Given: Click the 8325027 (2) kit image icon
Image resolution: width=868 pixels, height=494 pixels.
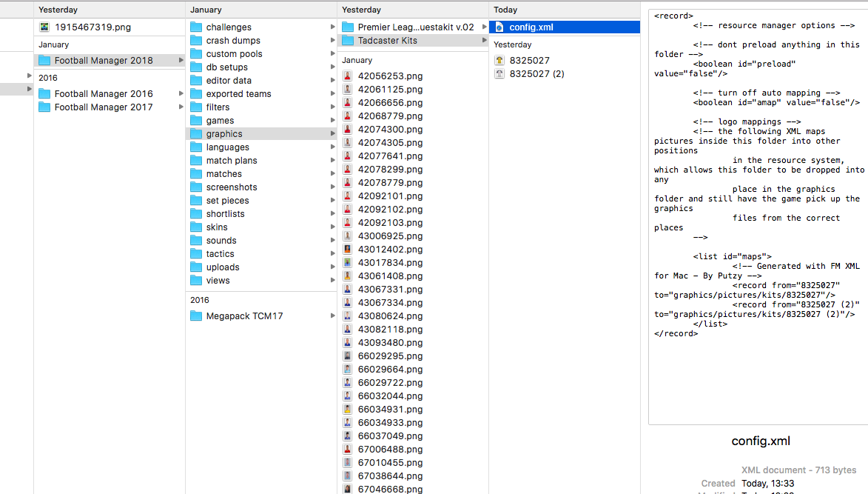Looking at the screenshot, I should tap(499, 73).
